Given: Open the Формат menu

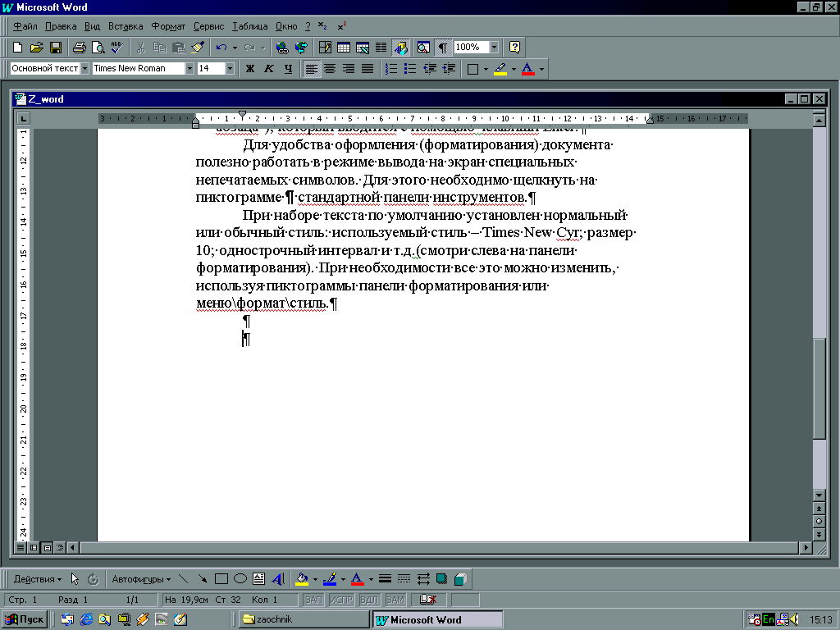Looking at the screenshot, I should coord(168,26).
